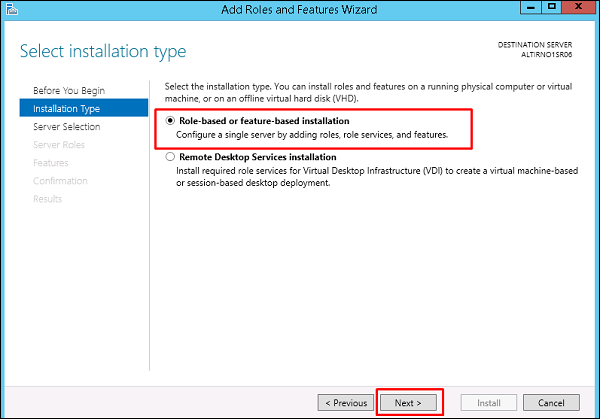Click the Results step in sidebar
This screenshot has width=600, height=419.
47,199
